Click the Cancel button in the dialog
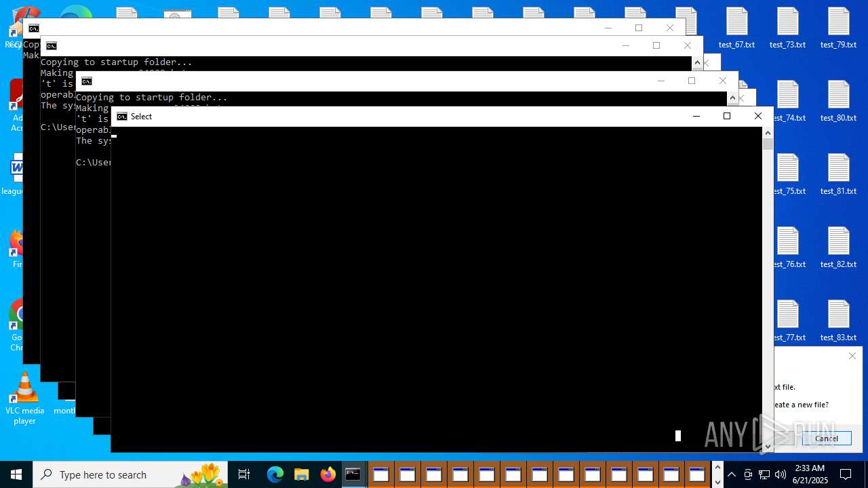This screenshot has height=488, width=868. point(827,439)
